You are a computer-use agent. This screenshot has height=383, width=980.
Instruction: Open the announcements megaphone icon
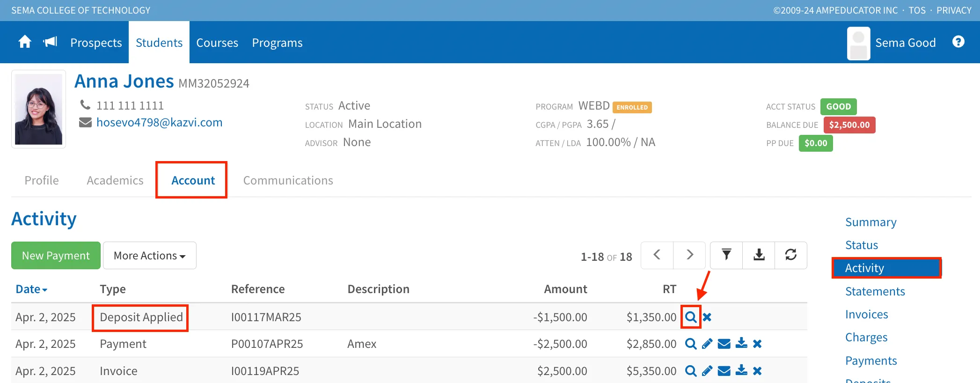coord(50,42)
